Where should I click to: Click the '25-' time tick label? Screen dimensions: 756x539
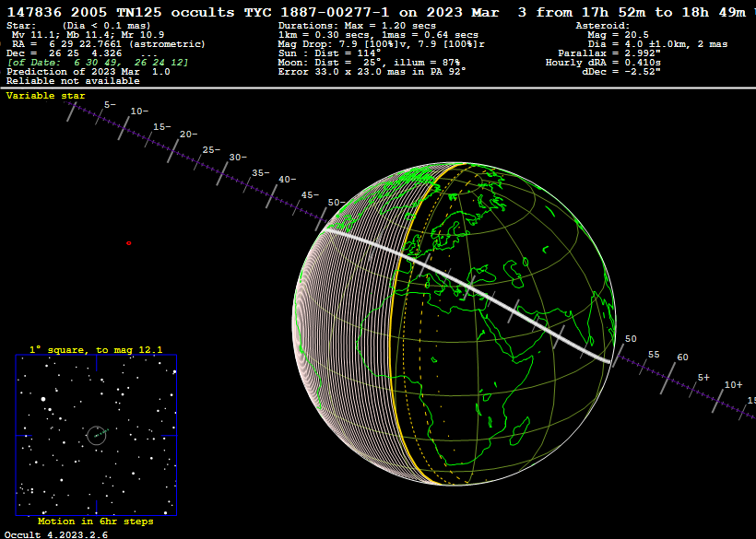[x=211, y=150]
